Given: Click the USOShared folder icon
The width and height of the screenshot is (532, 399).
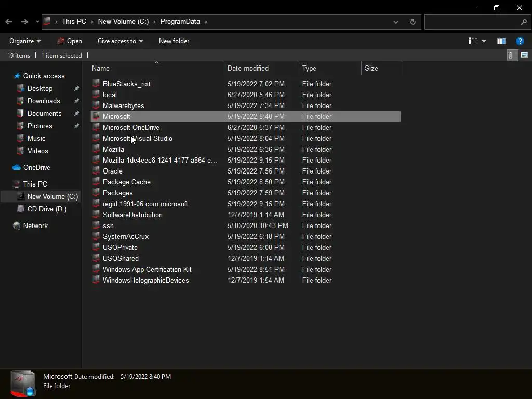Looking at the screenshot, I should tap(96, 258).
